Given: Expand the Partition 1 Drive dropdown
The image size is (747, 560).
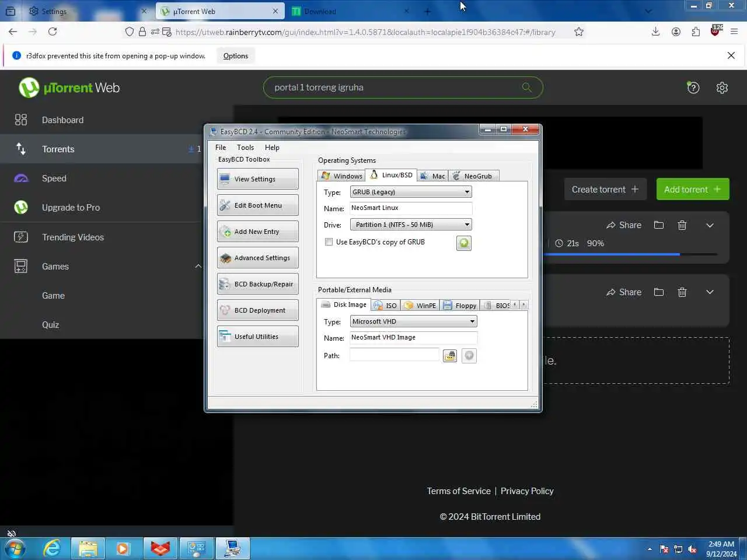Looking at the screenshot, I should [411, 225].
